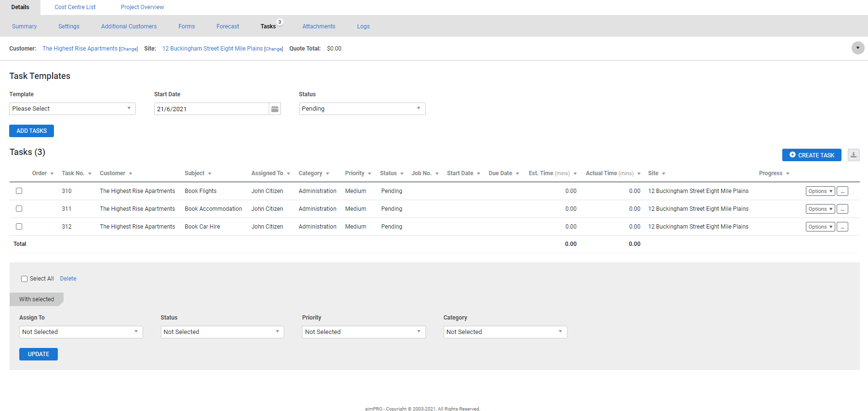The height and width of the screenshot is (411, 868).
Task: Enable the Select All checkbox
Action: [x=24, y=279]
